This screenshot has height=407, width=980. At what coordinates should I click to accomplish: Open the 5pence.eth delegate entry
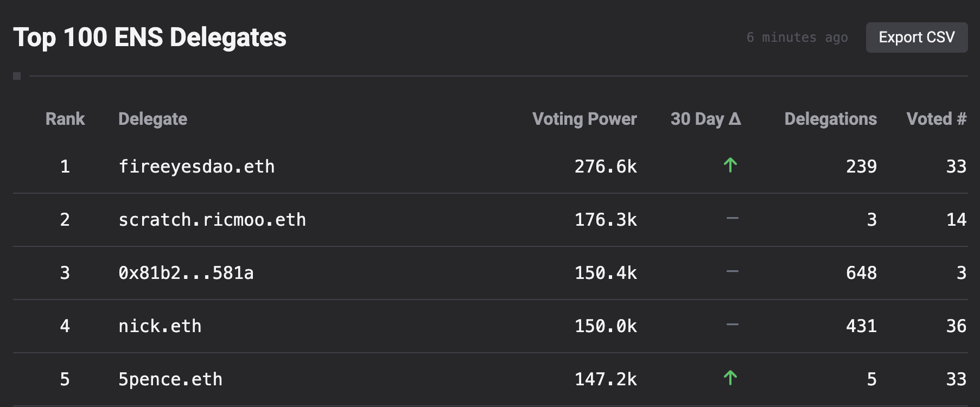[x=170, y=379]
